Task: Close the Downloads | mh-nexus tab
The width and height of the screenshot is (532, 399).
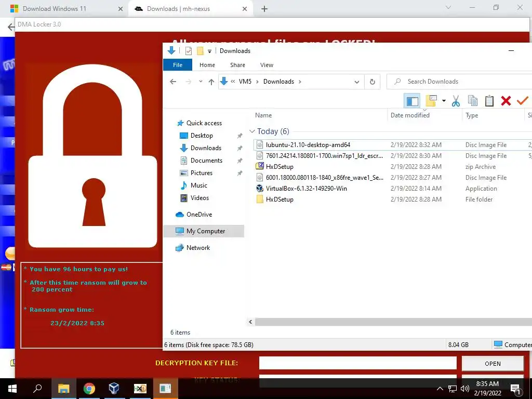Action: [x=245, y=9]
